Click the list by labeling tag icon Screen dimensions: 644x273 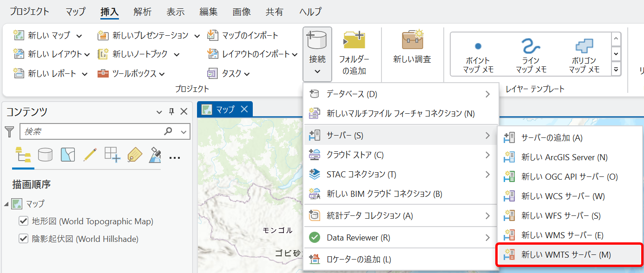pos(134,155)
